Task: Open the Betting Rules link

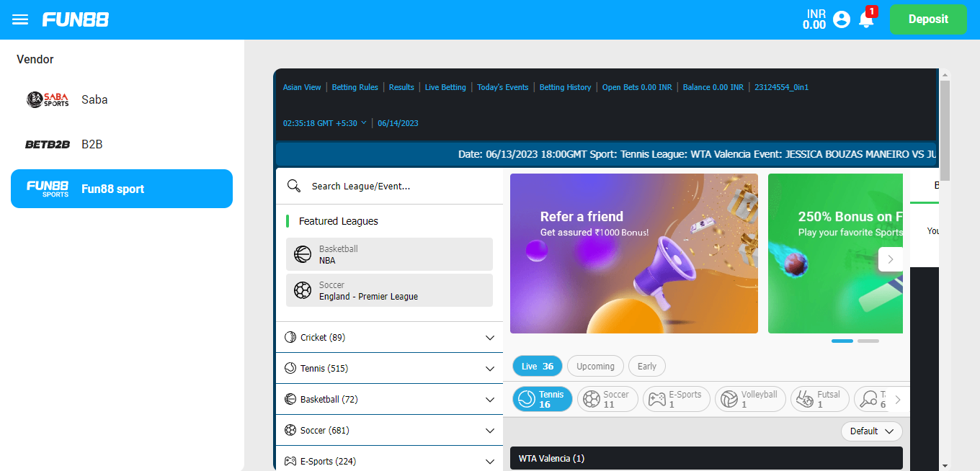Action: (x=355, y=87)
